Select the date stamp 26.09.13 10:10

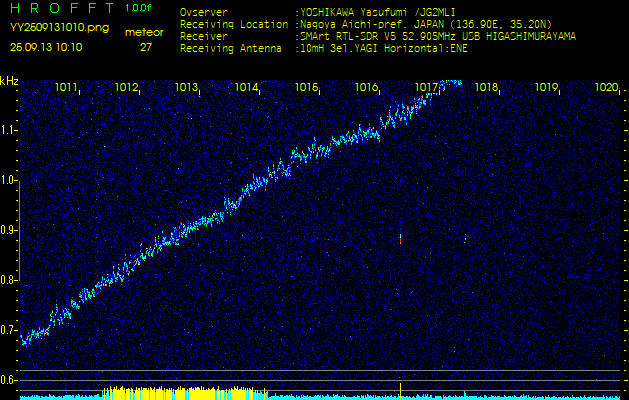46,47
